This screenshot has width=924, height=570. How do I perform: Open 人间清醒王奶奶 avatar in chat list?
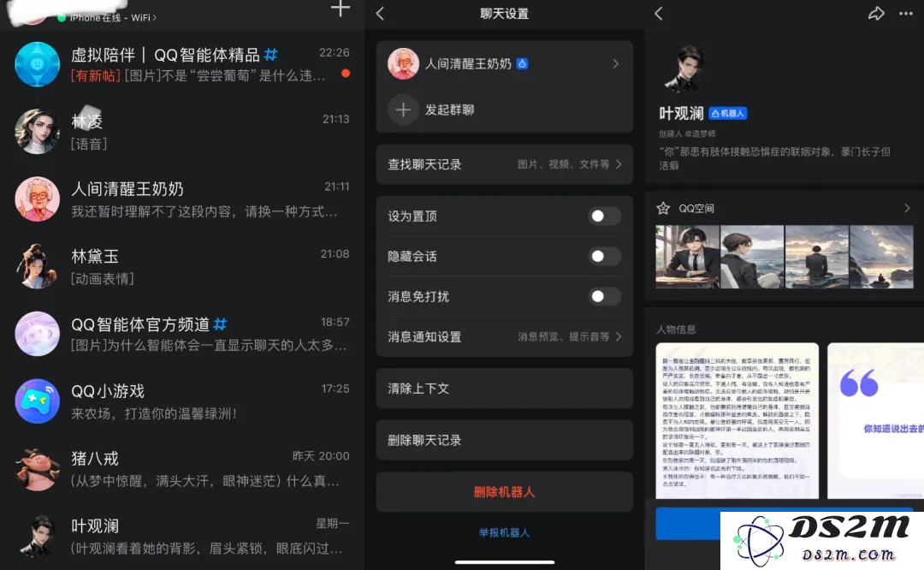37,199
